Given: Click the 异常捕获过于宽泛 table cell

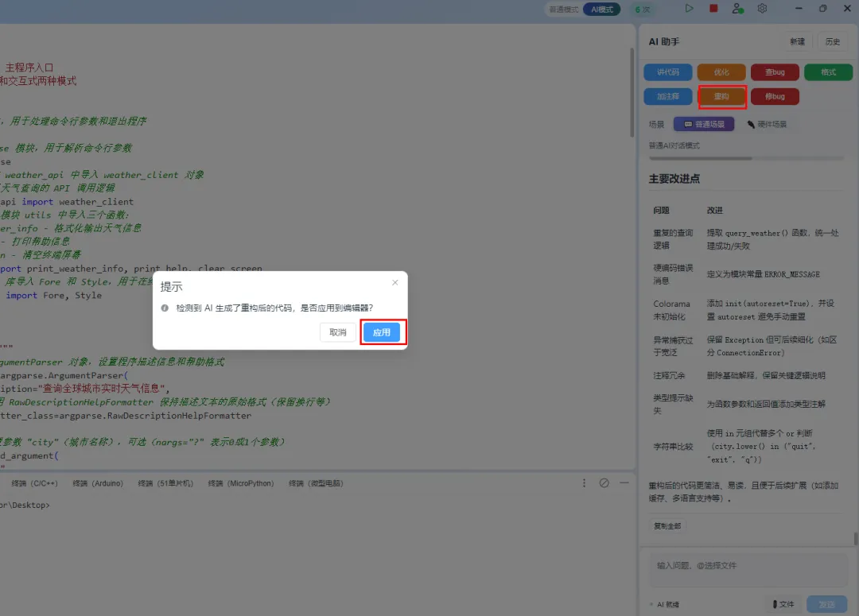Looking at the screenshot, I should [674, 346].
